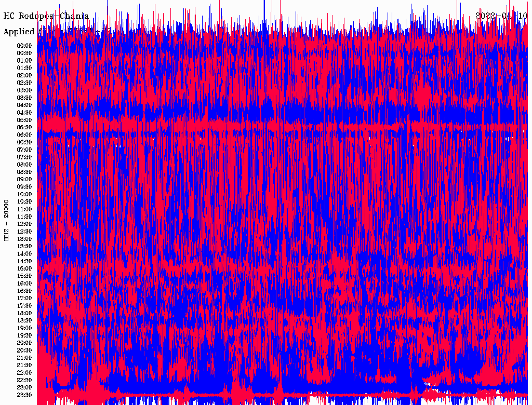Select the 19:00 time row label
The image size is (532, 405).
(24, 328)
